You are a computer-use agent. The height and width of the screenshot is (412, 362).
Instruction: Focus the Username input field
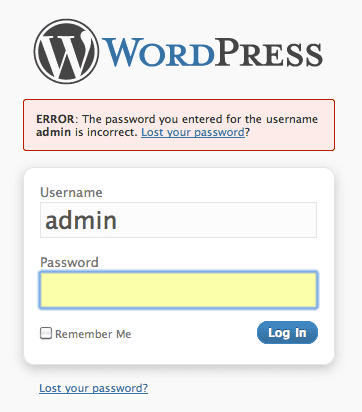coord(178,220)
